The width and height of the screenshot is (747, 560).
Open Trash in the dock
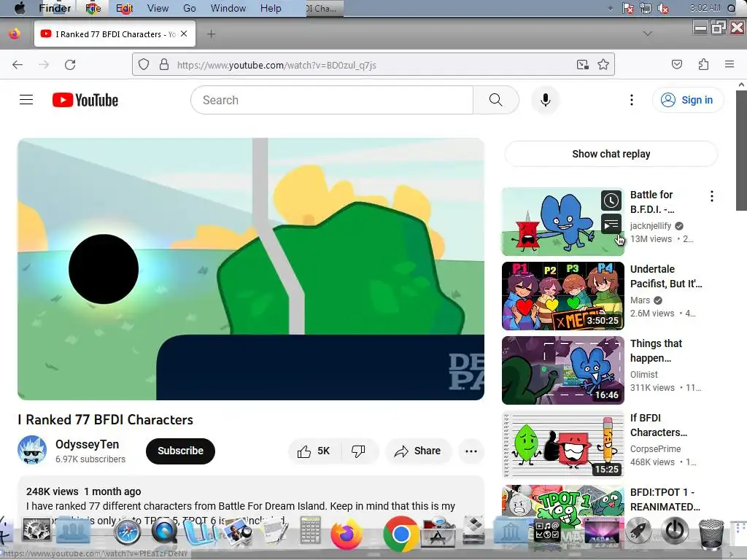click(711, 534)
